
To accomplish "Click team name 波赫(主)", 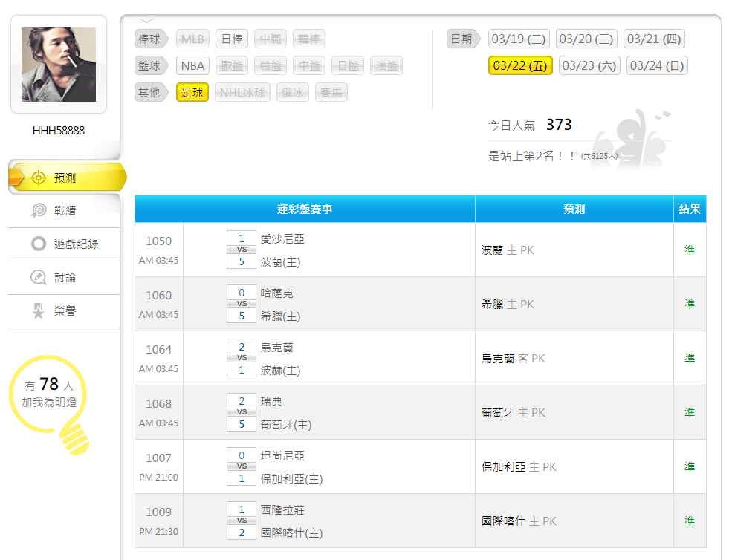I will coord(280,371).
